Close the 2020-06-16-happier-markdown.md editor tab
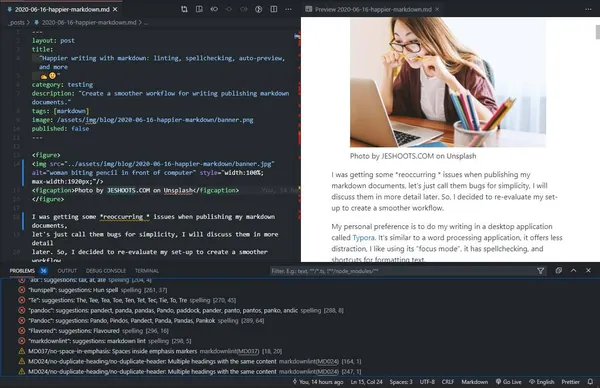Viewport: 600px width, 388px height. pyautogui.click(x=115, y=9)
